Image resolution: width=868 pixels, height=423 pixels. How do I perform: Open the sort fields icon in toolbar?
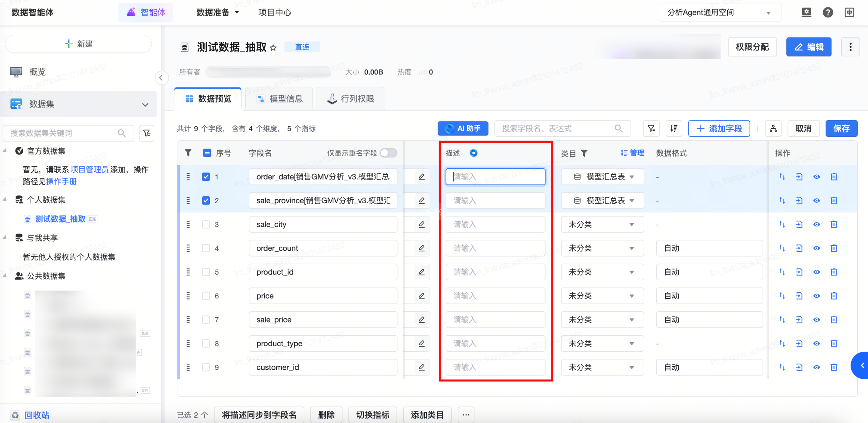[674, 128]
